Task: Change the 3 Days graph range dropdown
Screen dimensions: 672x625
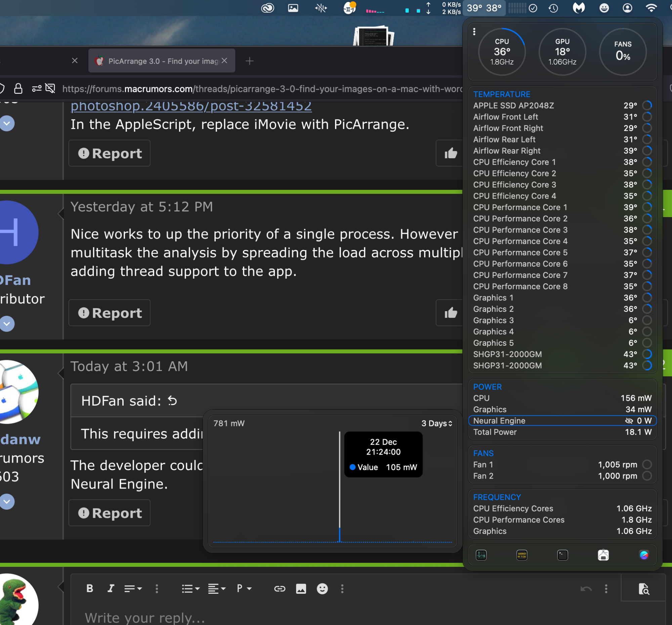Action: coord(436,423)
